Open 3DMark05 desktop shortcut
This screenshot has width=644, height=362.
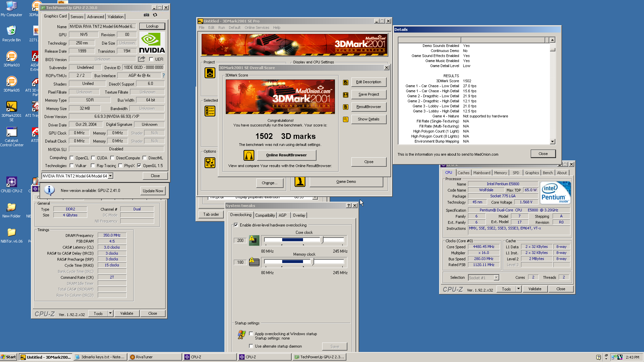[11, 84]
